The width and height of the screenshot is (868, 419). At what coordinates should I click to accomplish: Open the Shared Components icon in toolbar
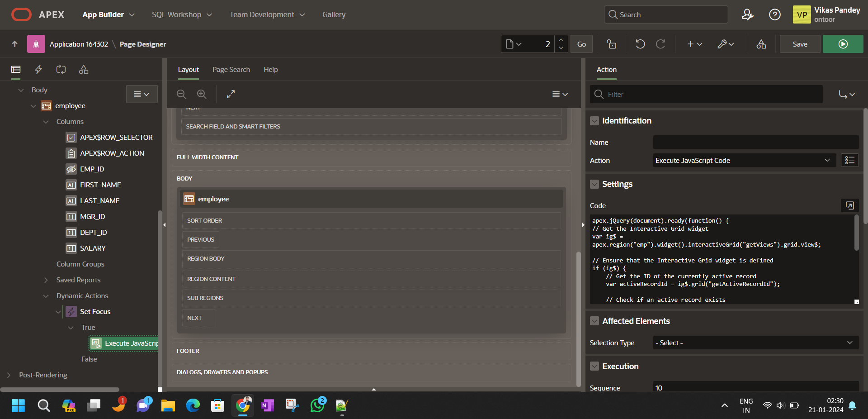[761, 44]
